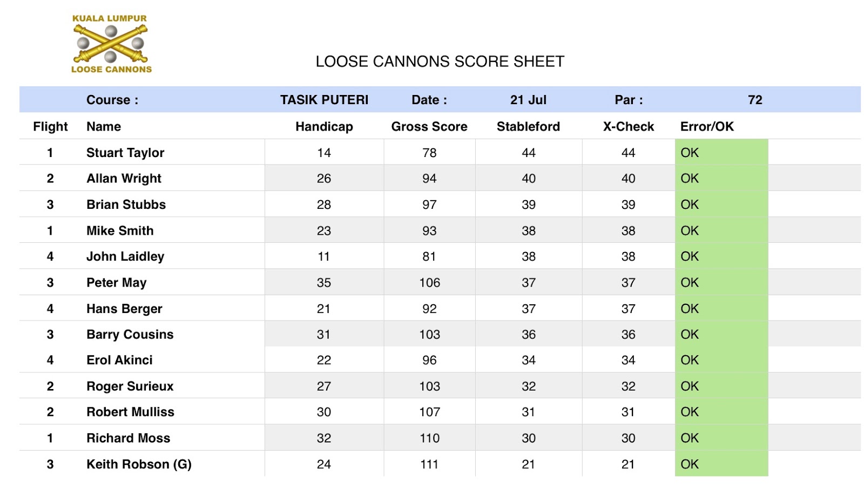Click the Handicap column header
The height and width of the screenshot is (504, 864).
click(324, 126)
